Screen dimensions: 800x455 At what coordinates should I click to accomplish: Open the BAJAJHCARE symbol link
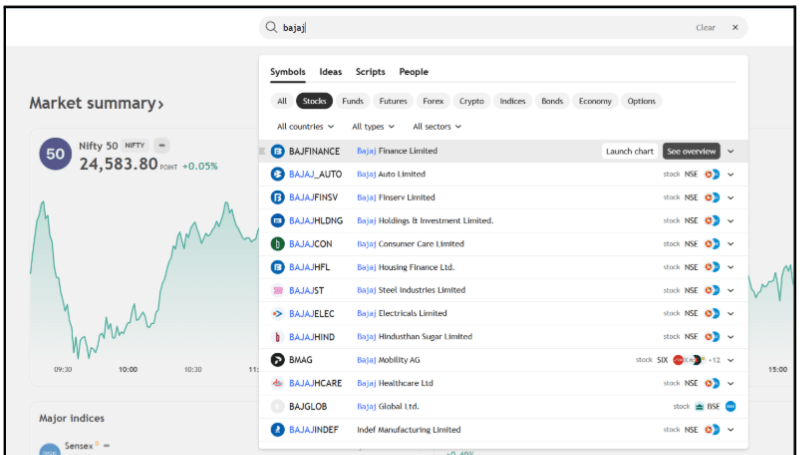(315, 383)
